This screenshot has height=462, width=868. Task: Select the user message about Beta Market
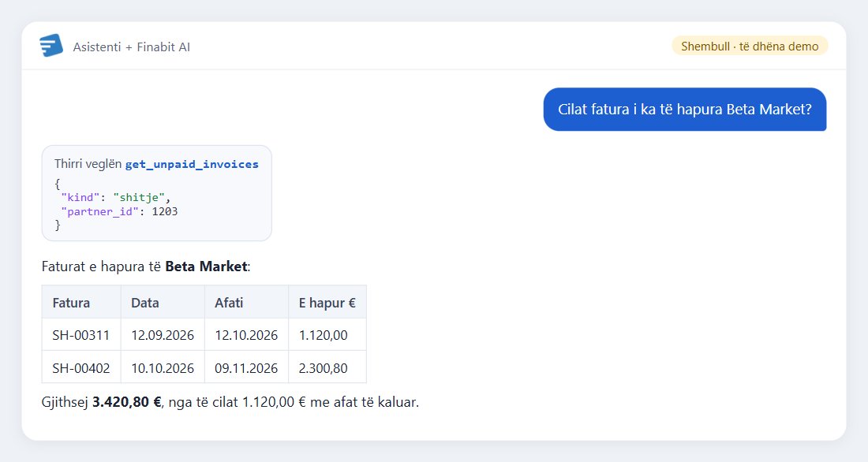point(685,110)
